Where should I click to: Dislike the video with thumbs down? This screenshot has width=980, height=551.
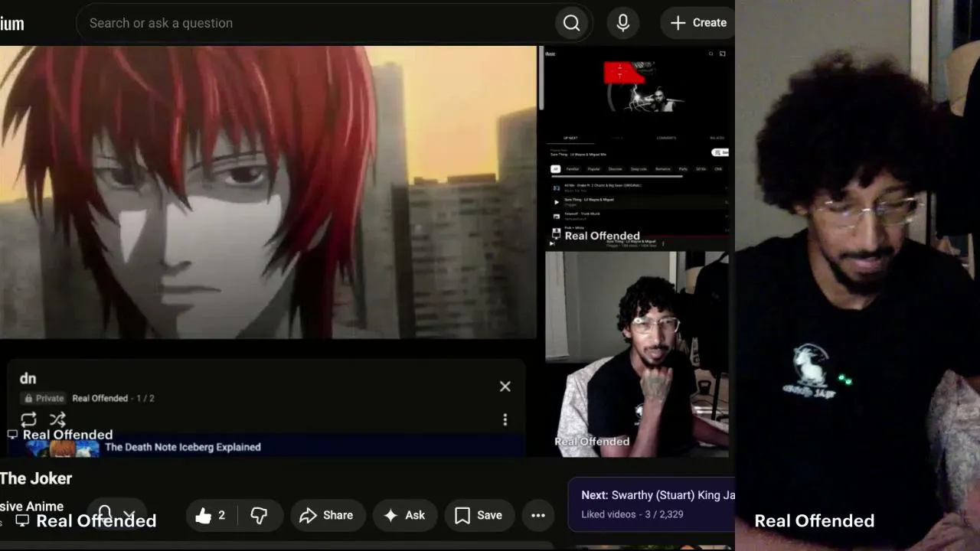pyautogui.click(x=259, y=515)
